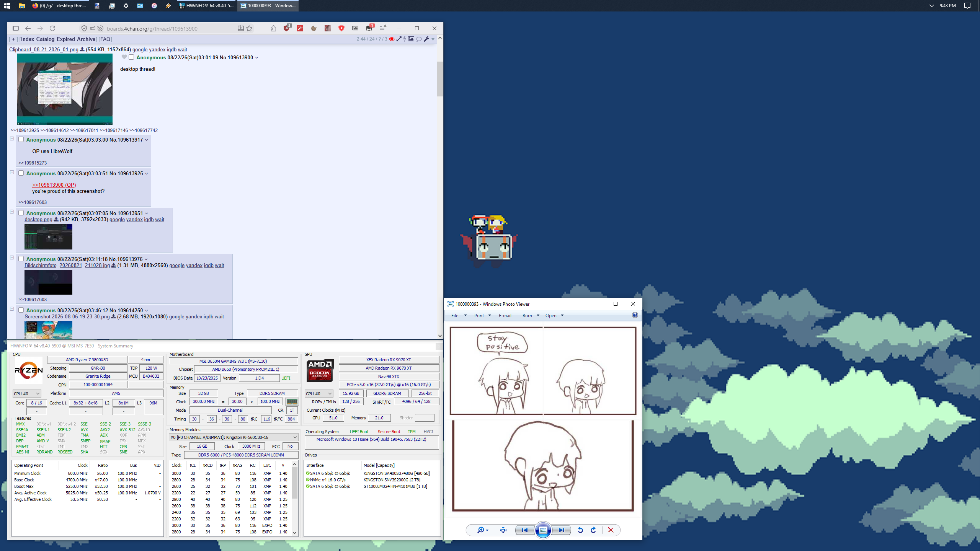Rotate the photo counterclockwise in Photo Viewer
Viewport: 980px width, 551px height.
pos(580,530)
